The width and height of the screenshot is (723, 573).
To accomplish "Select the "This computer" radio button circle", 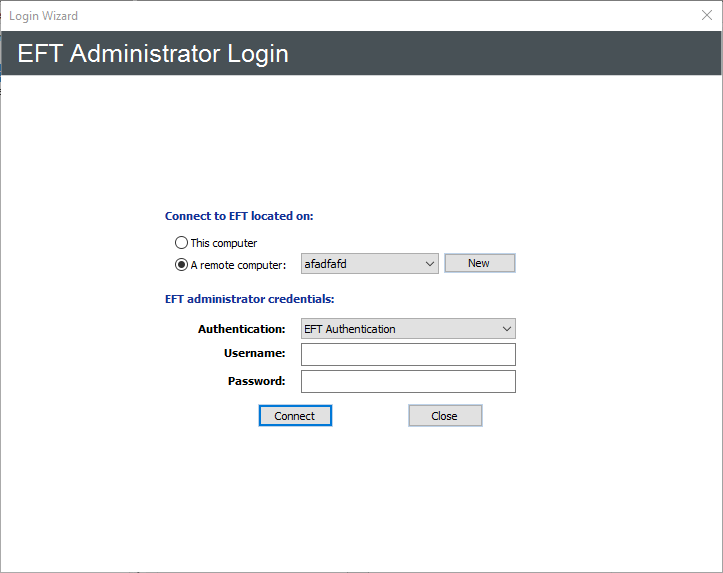I will (x=181, y=243).
